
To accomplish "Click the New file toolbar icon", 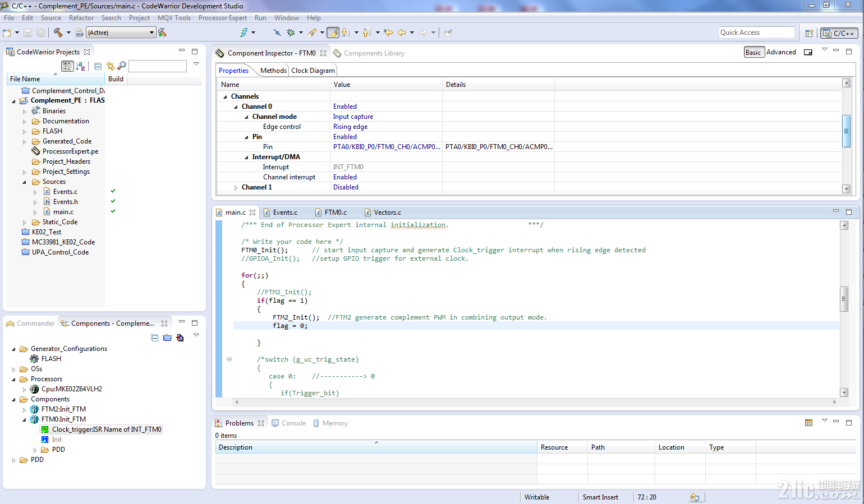I will (7, 33).
